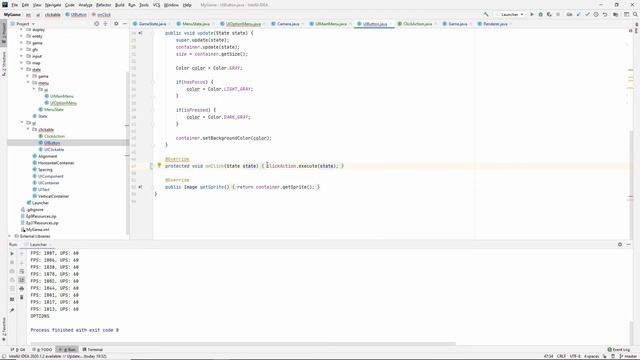The width and height of the screenshot is (640, 360).
Task: Click UIButton in breadcrumb navigation bar
Action: point(78,14)
